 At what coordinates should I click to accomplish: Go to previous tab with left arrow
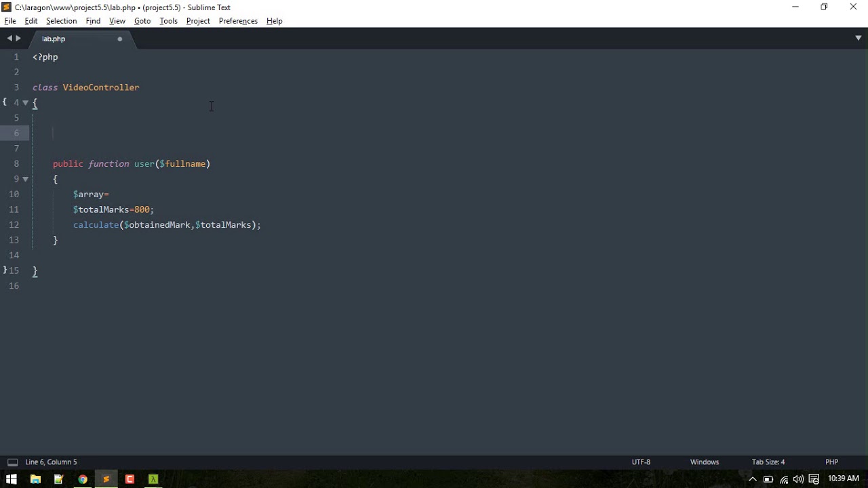click(9, 39)
